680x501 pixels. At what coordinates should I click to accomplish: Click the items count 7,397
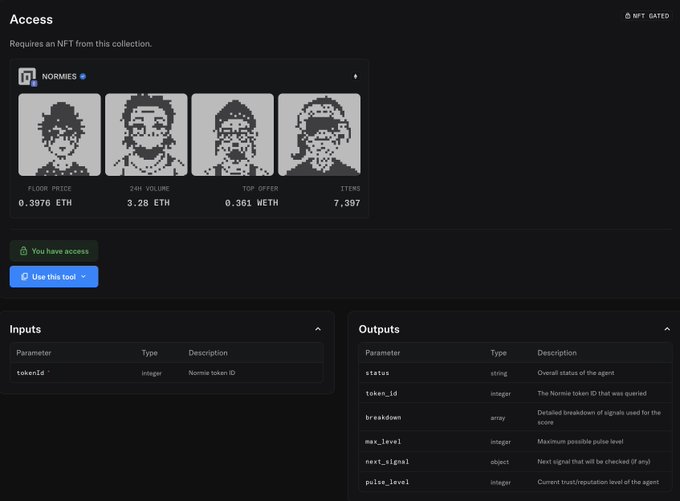click(347, 203)
